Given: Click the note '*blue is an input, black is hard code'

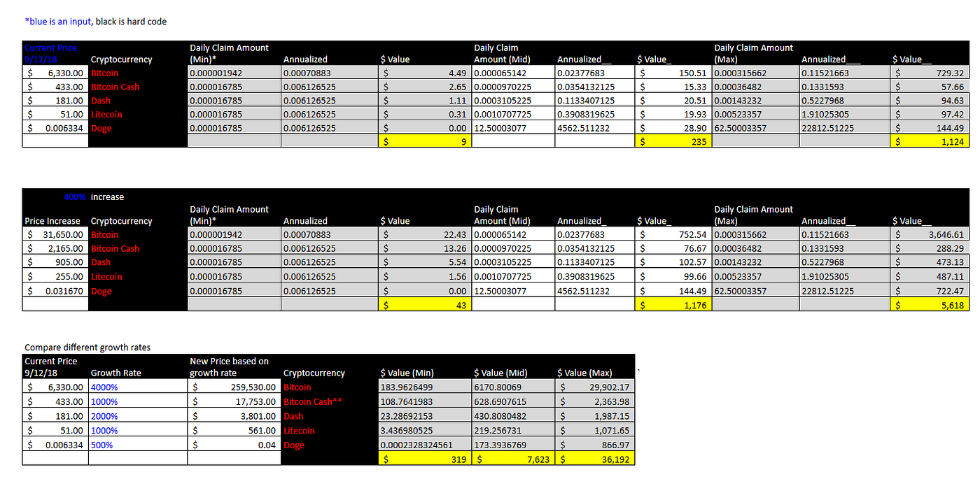Looking at the screenshot, I should point(96,22).
